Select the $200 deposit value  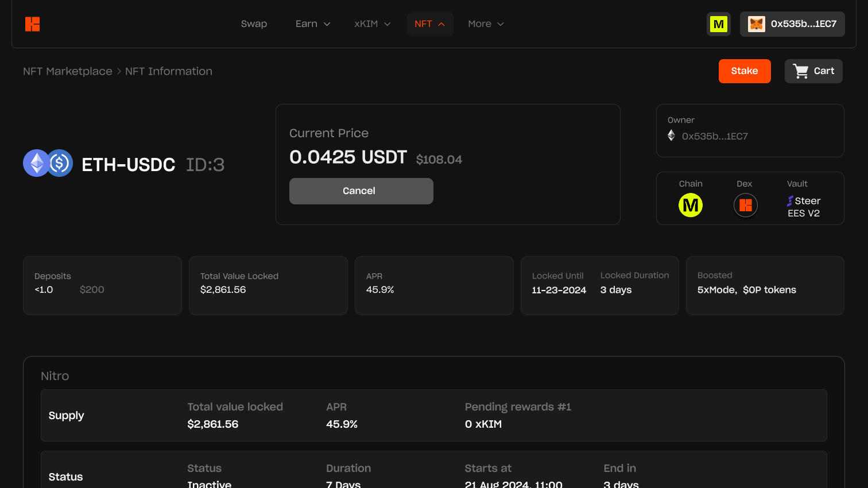pyautogui.click(x=92, y=290)
